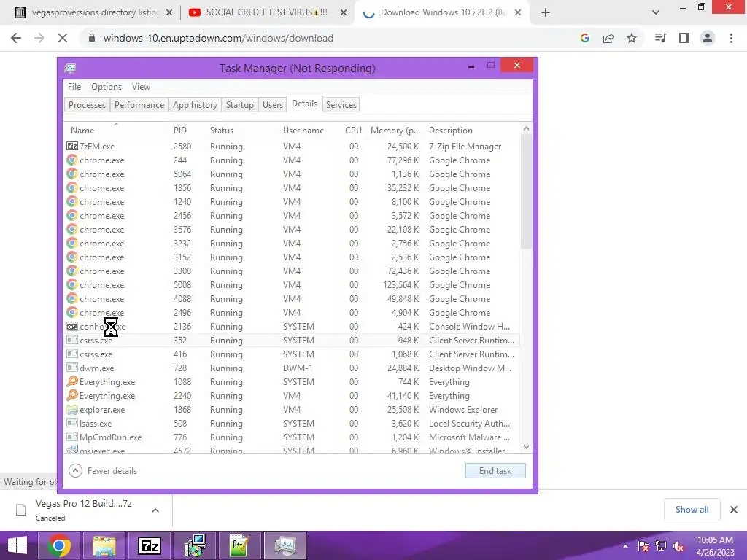Close the SOCIAL CREDIT TEST VIRUS tab
This screenshot has height=560, width=747.
(344, 13)
